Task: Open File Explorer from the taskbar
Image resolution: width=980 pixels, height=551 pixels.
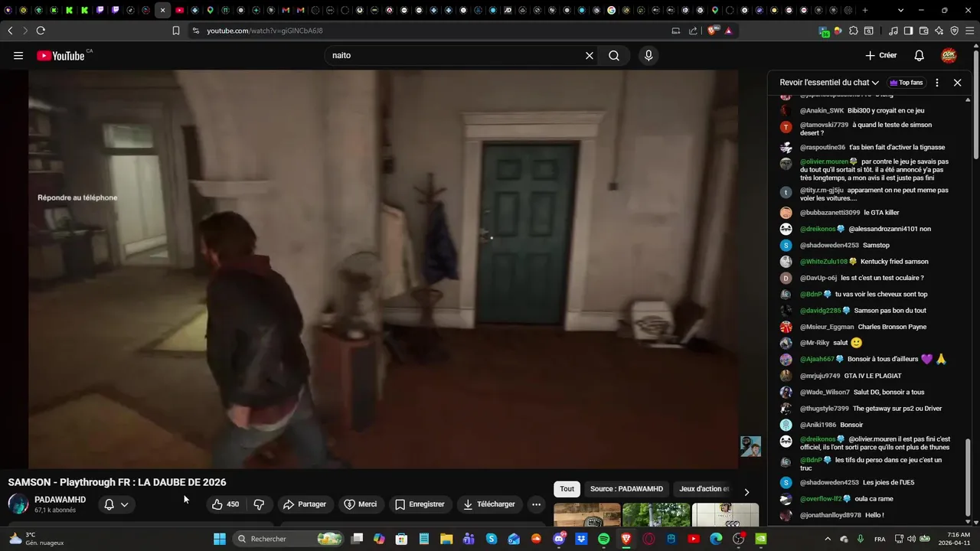Action: point(446,539)
